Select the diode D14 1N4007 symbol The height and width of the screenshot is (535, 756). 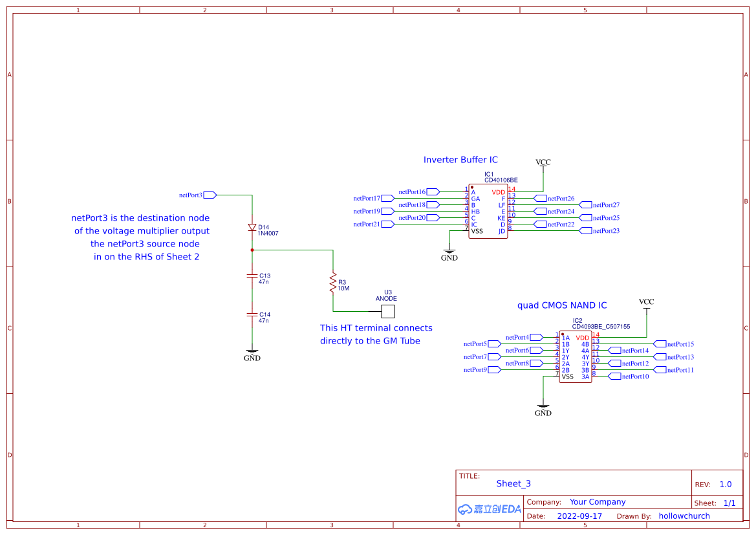tap(252, 228)
